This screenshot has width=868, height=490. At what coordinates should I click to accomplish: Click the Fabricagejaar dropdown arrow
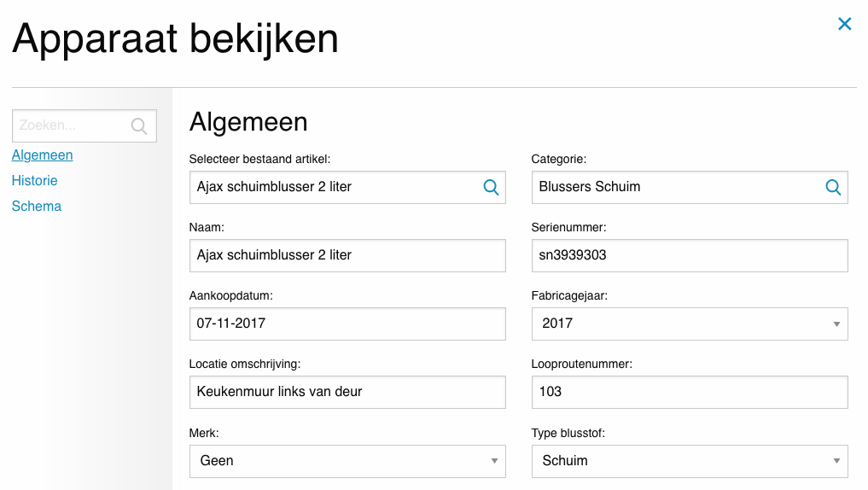(836, 324)
